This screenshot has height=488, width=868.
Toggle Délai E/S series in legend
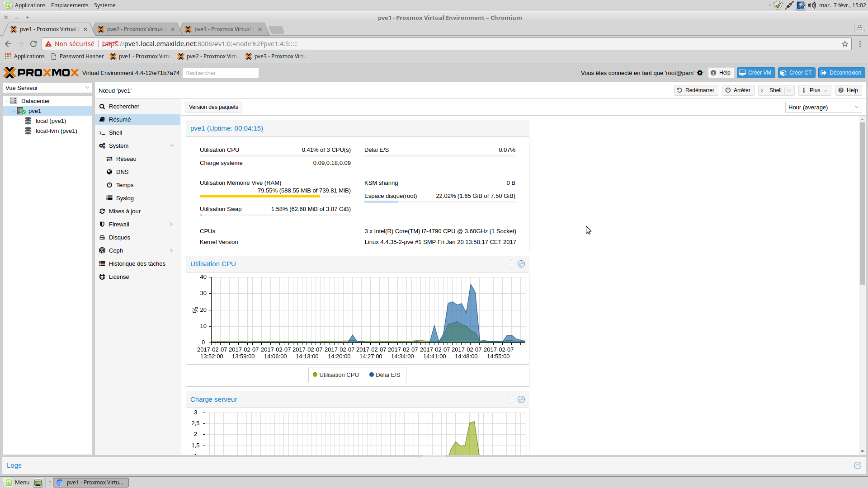point(385,375)
